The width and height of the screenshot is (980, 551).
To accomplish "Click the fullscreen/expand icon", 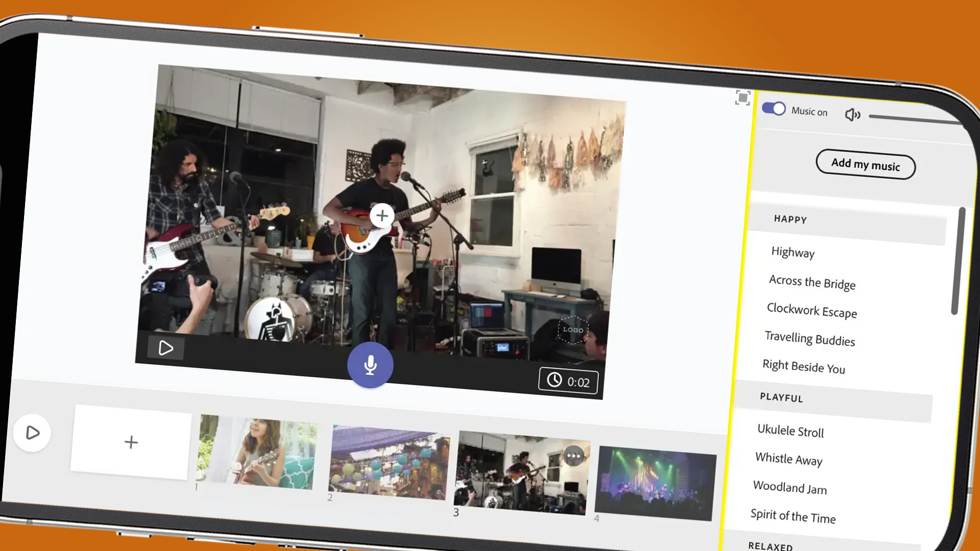I will (742, 98).
